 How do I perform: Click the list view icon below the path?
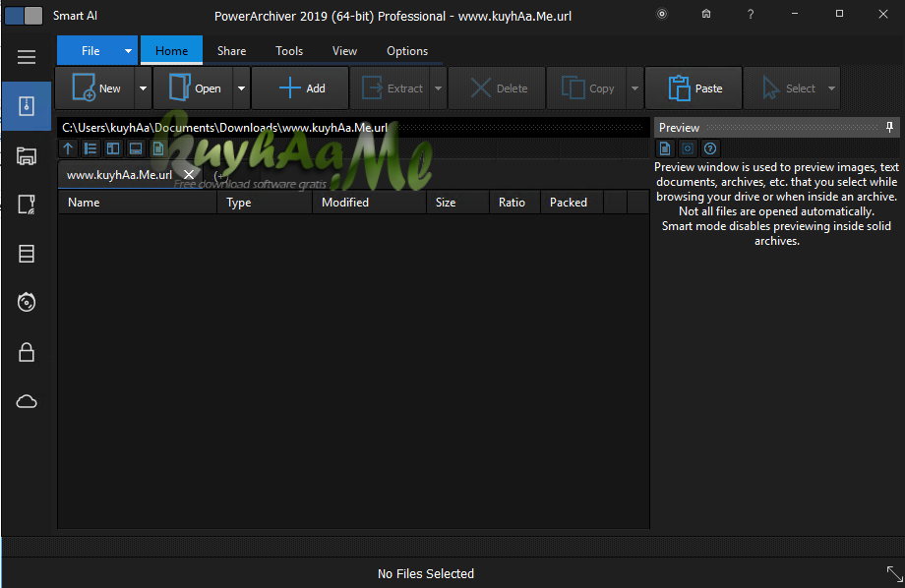point(90,148)
